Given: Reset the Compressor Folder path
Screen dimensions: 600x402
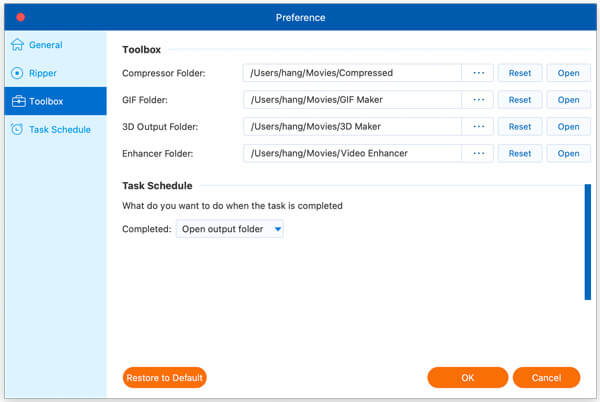Looking at the screenshot, I should pos(520,73).
